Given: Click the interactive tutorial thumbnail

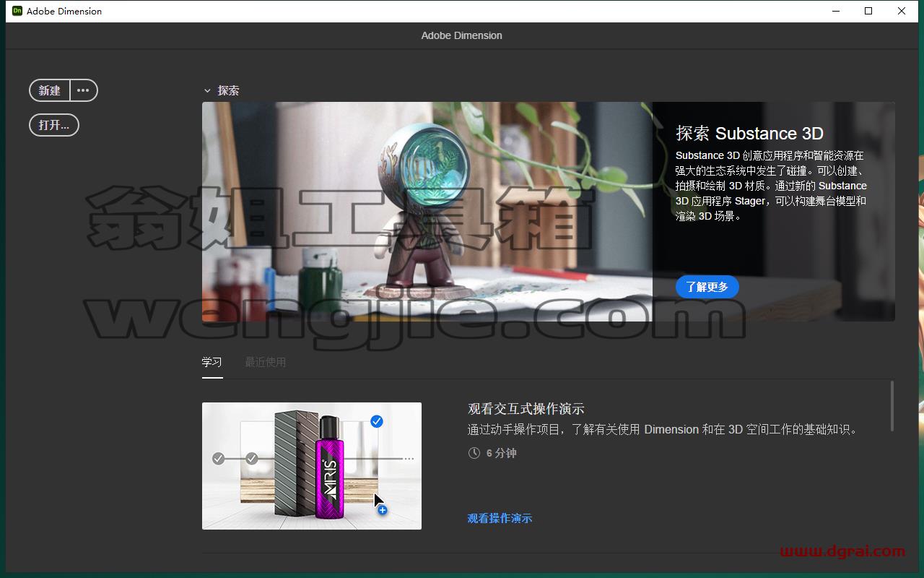Looking at the screenshot, I should 312,466.
